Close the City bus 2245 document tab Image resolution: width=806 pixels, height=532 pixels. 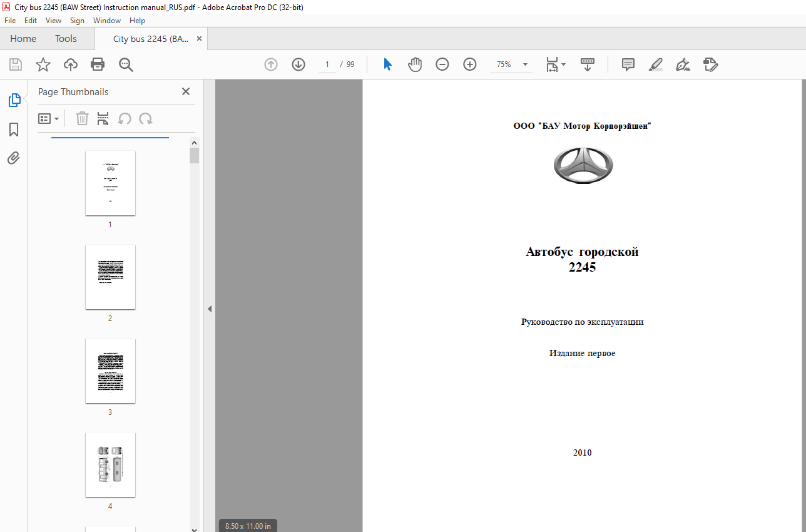click(x=200, y=39)
